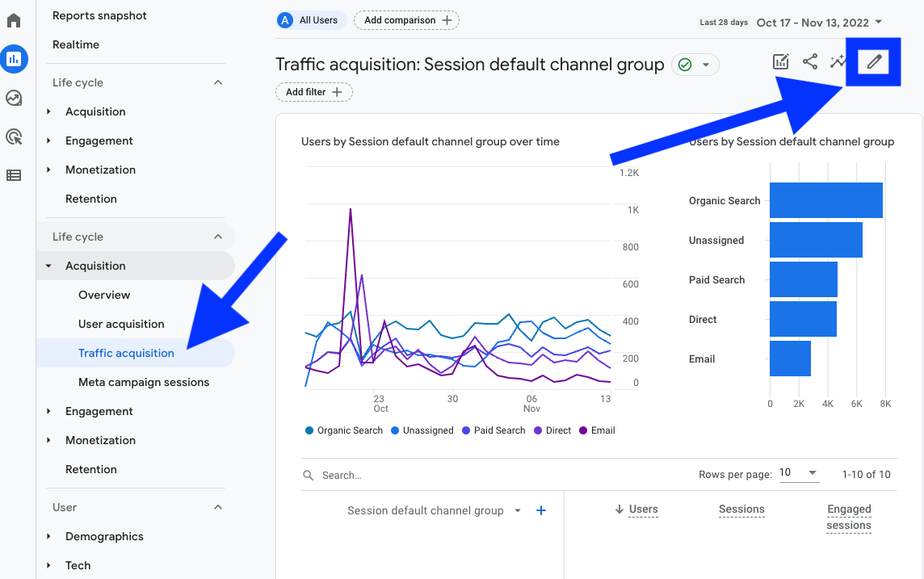Toggle the Organic Search legend item
Image resolution: width=924 pixels, height=579 pixels.
pyautogui.click(x=343, y=430)
